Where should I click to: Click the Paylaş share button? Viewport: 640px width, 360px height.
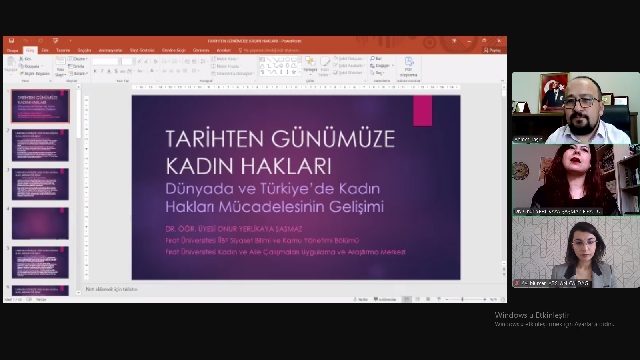(x=492, y=50)
